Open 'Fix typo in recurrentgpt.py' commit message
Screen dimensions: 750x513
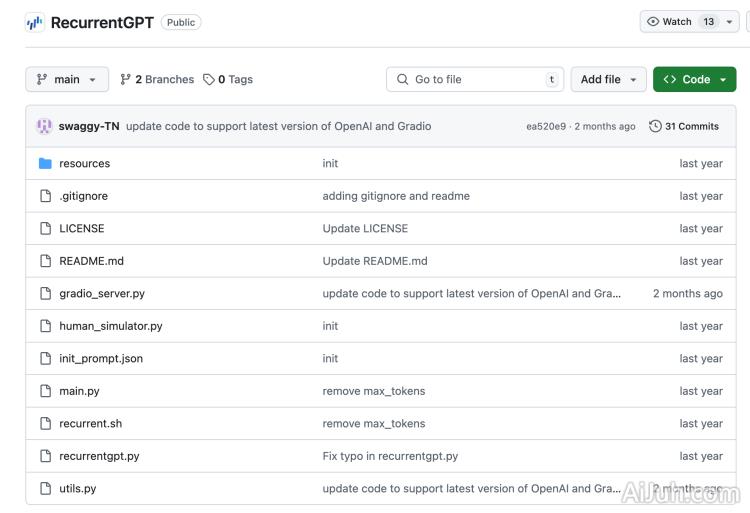(390, 456)
